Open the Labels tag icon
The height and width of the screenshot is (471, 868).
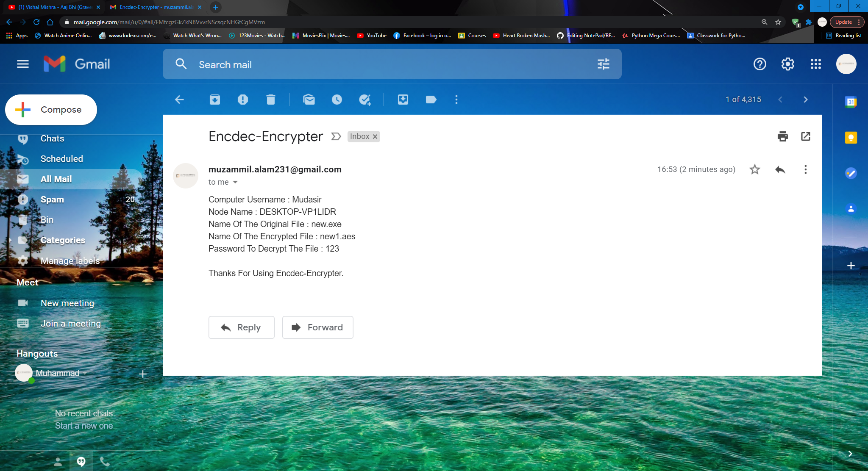[431, 100]
